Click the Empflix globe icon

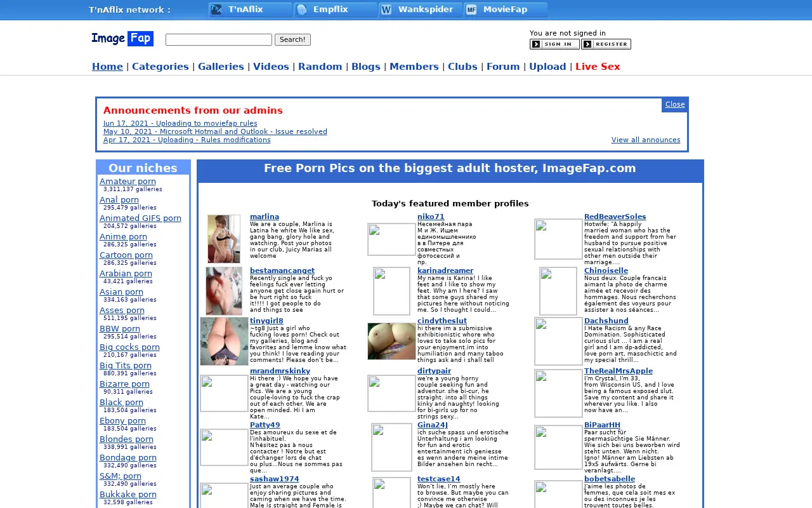[301, 10]
